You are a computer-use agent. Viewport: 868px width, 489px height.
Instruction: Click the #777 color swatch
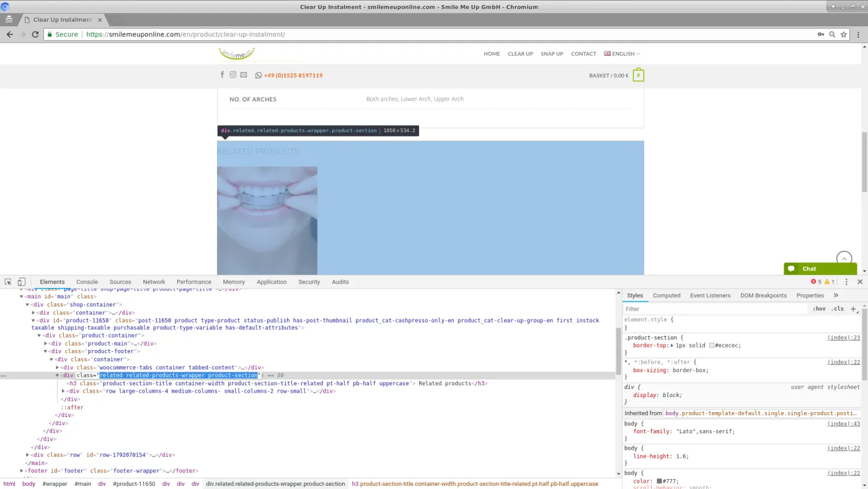660,481
